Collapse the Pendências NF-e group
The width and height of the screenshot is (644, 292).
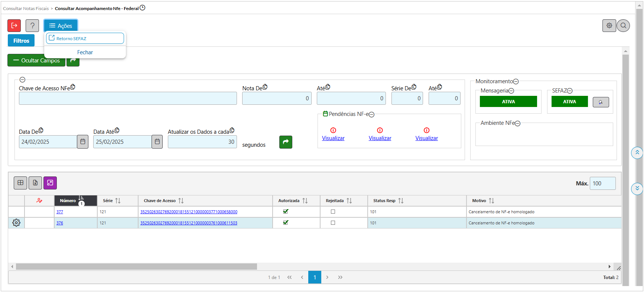coord(372,114)
